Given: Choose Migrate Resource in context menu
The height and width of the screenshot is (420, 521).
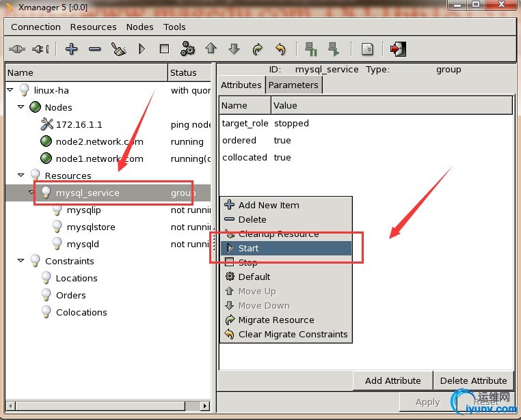Looking at the screenshot, I should tap(286, 320).
